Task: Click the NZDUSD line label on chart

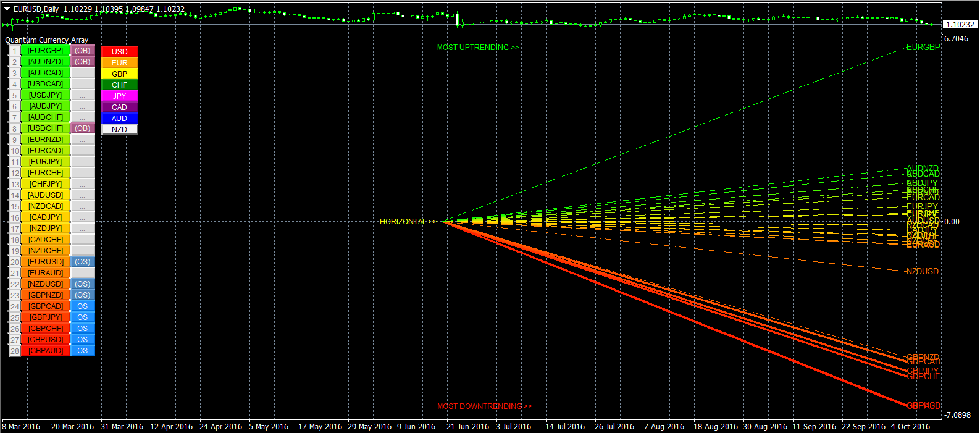Action: 922,271
